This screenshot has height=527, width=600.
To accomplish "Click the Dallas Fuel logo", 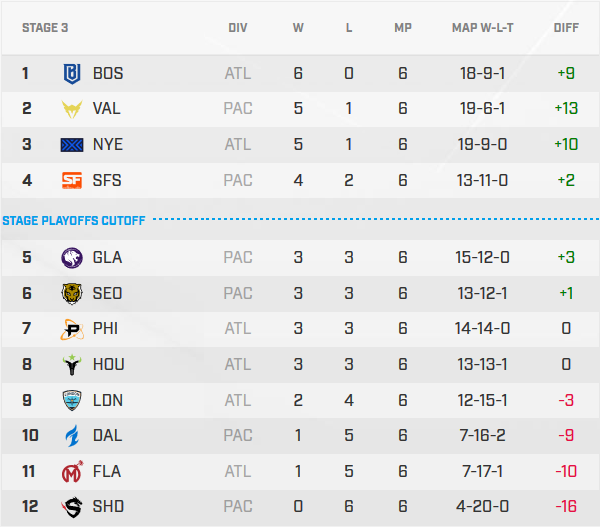I will pyautogui.click(x=72, y=436).
